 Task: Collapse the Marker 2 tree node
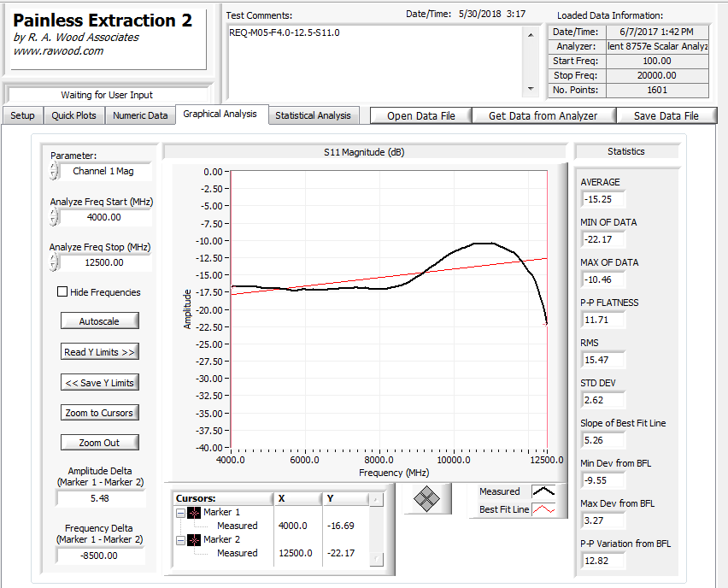pos(180,540)
